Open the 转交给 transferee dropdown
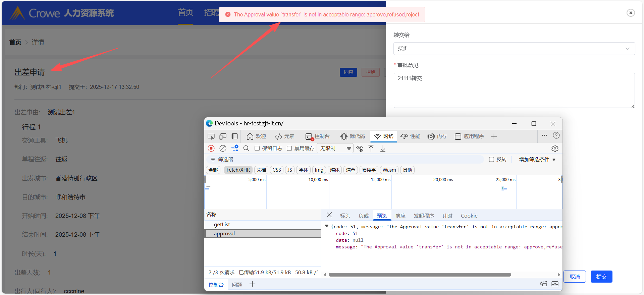Image resolution: width=644 pixels, height=295 pixels. click(x=514, y=49)
